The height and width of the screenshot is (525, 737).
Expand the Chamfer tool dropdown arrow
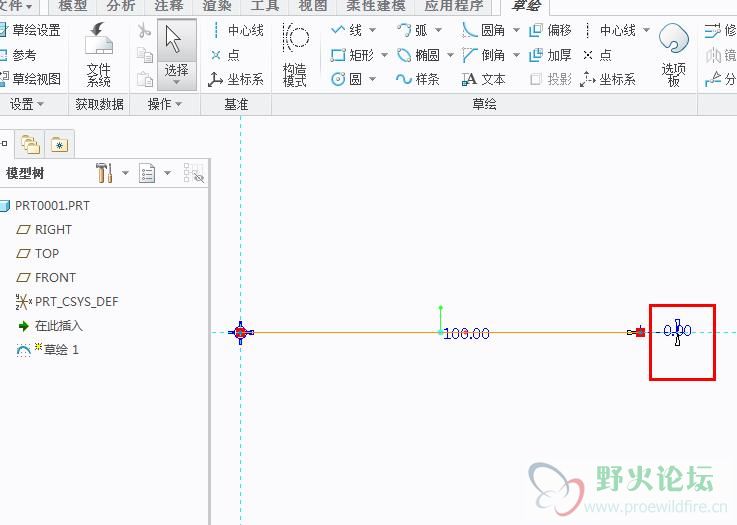516,55
